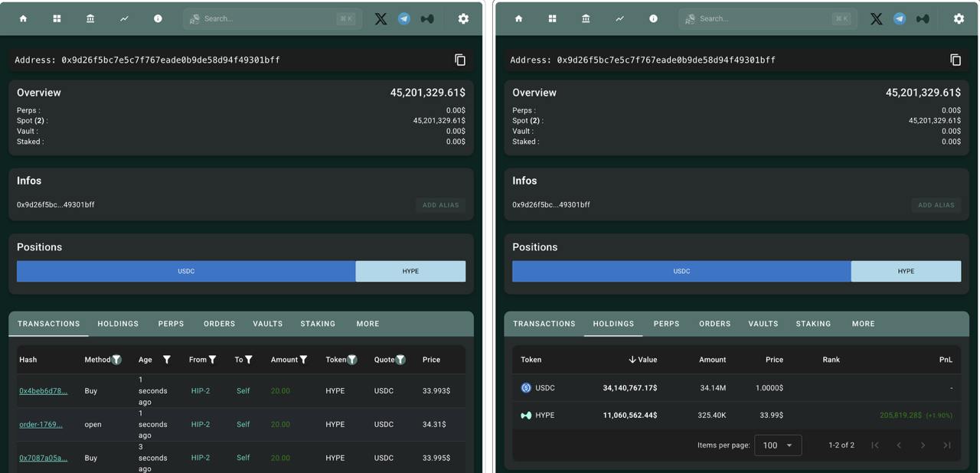Switch to the PERPS tab in the left panel
Image resolution: width=980 pixels, height=473 pixels.
[x=171, y=324]
